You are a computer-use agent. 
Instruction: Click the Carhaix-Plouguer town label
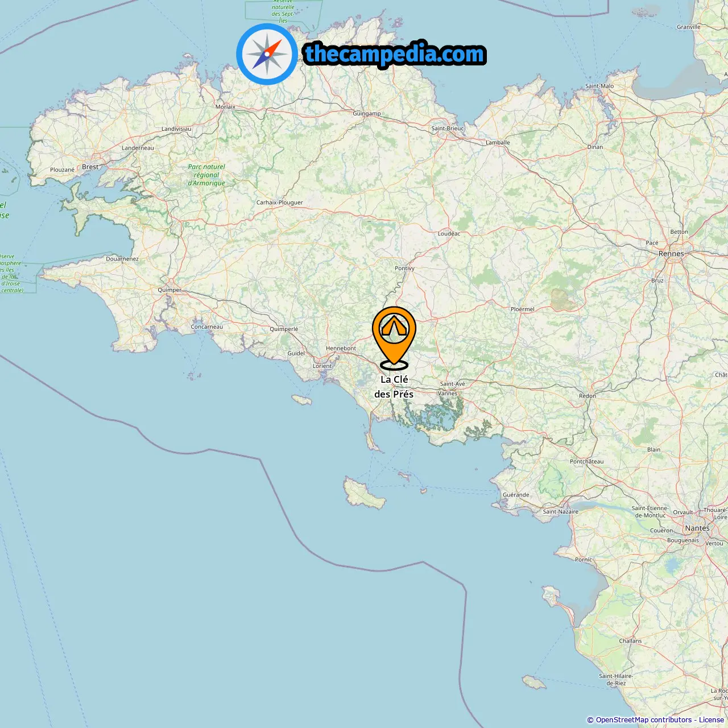pos(280,202)
